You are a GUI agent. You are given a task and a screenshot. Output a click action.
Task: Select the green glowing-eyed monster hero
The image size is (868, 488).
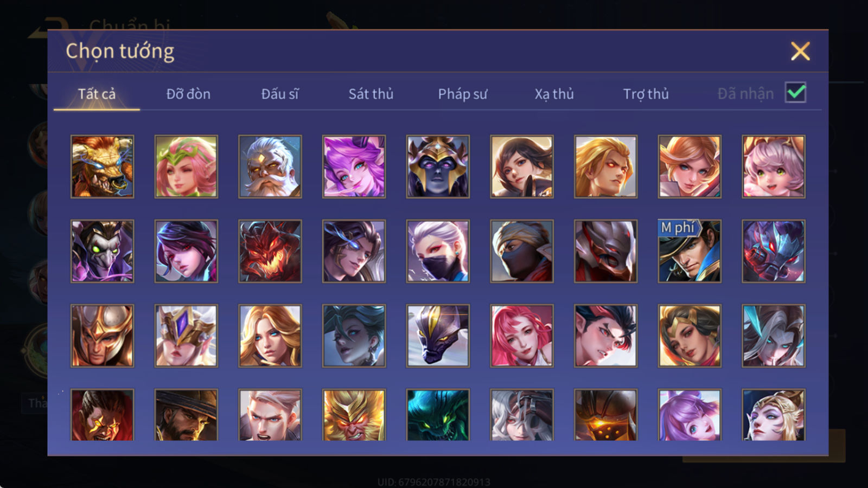coord(438,415)
